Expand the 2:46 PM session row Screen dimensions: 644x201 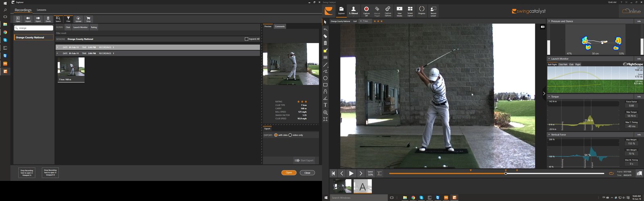point(158,47)
